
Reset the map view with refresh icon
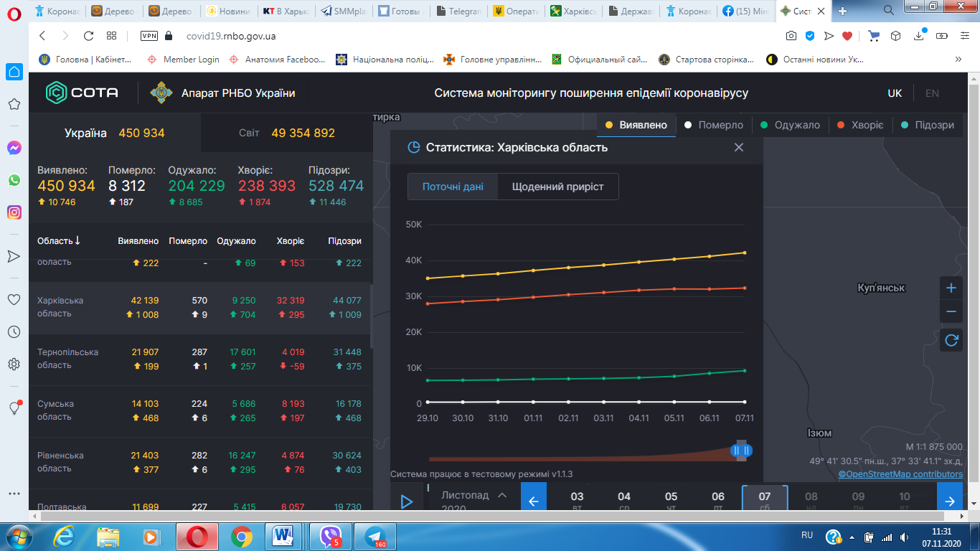(951, 340)
